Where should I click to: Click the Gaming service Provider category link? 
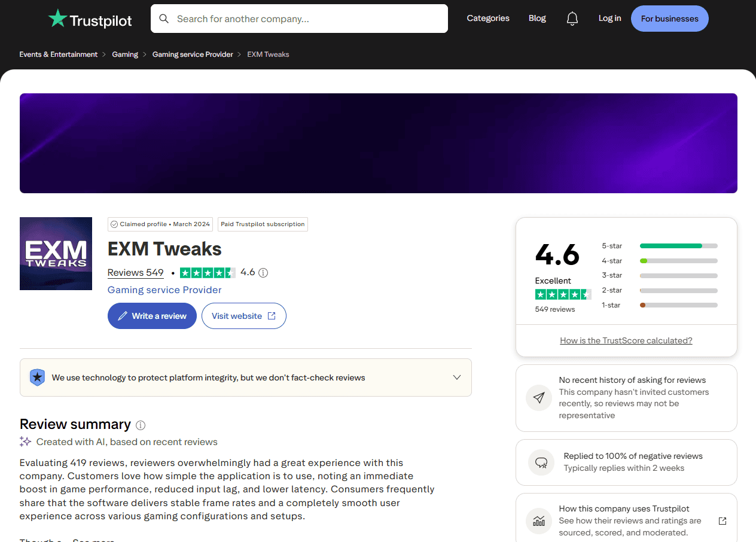tap(164, 290)
